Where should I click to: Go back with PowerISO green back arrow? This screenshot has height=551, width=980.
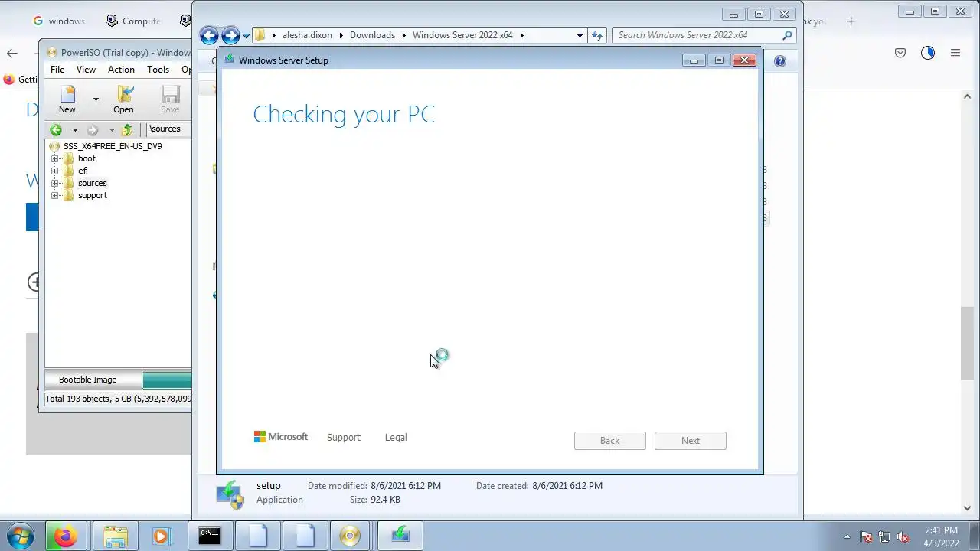click(x=56, y=129)
